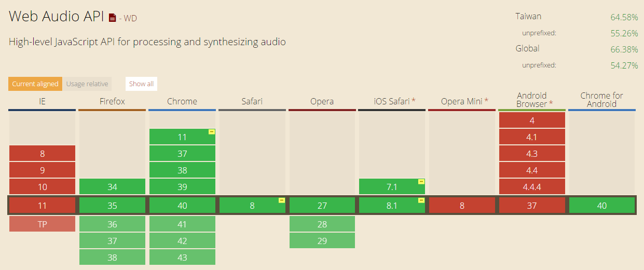Click the Opera 29 future version cell

pos(322,240)
